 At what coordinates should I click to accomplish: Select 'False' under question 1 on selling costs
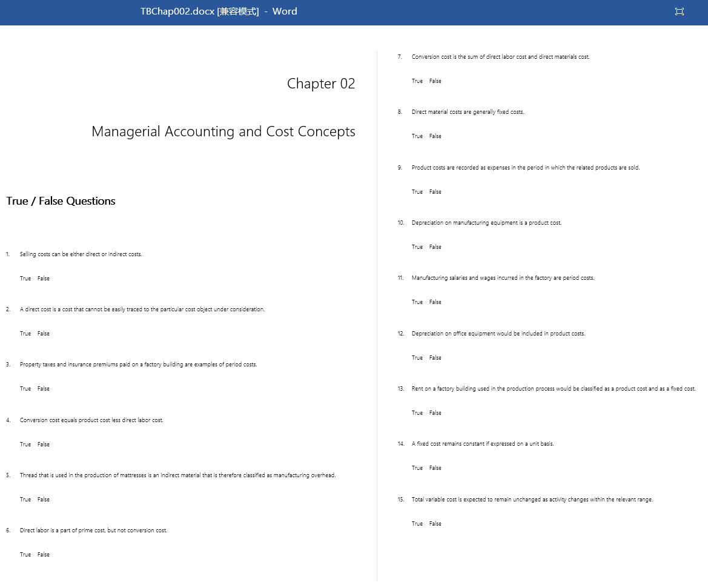click(x=44, y=279)
